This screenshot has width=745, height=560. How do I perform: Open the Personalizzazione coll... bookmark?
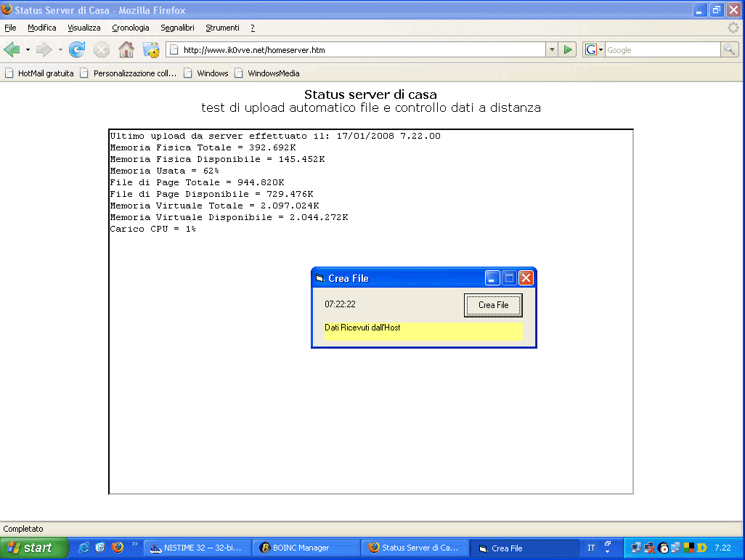tap(129, 73)
